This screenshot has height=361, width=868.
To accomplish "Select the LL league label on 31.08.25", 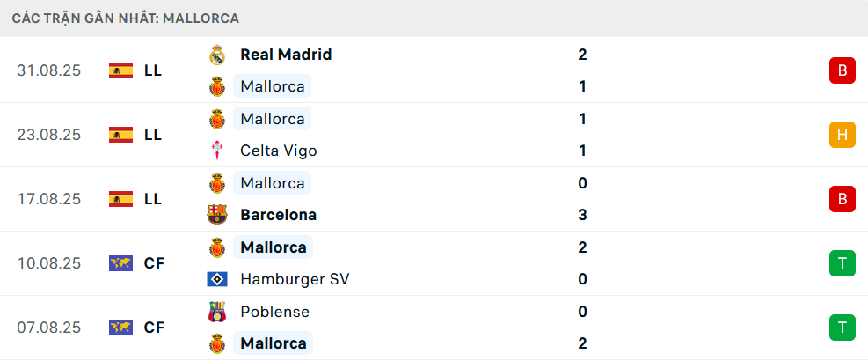I will (x=153, y=70).
